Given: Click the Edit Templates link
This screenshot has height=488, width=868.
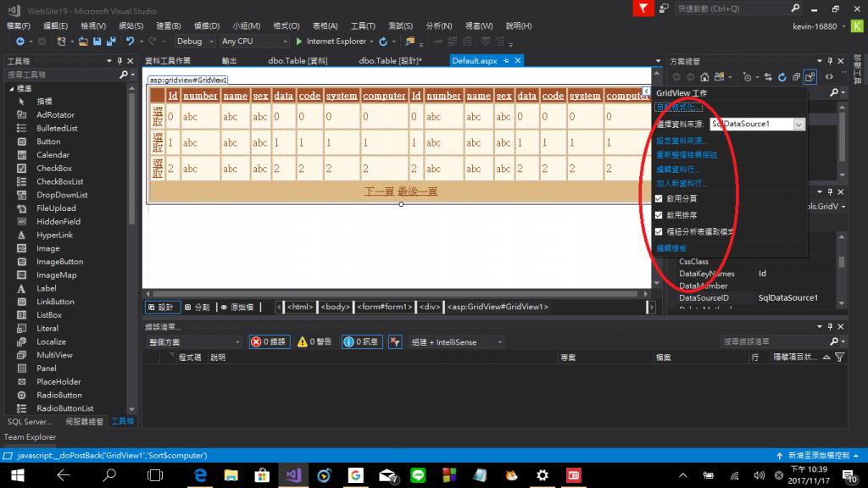Looking at the screenshot, I should [671, 248].
